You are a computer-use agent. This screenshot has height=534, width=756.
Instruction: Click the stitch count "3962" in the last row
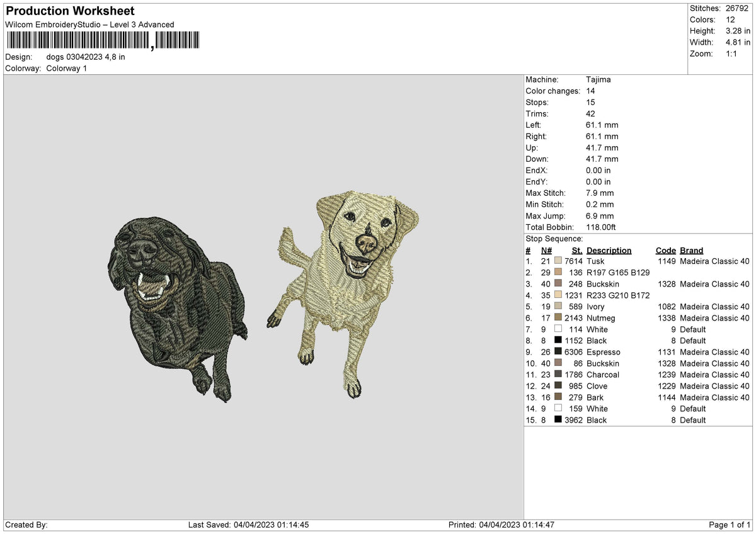[x=574, y=419]
